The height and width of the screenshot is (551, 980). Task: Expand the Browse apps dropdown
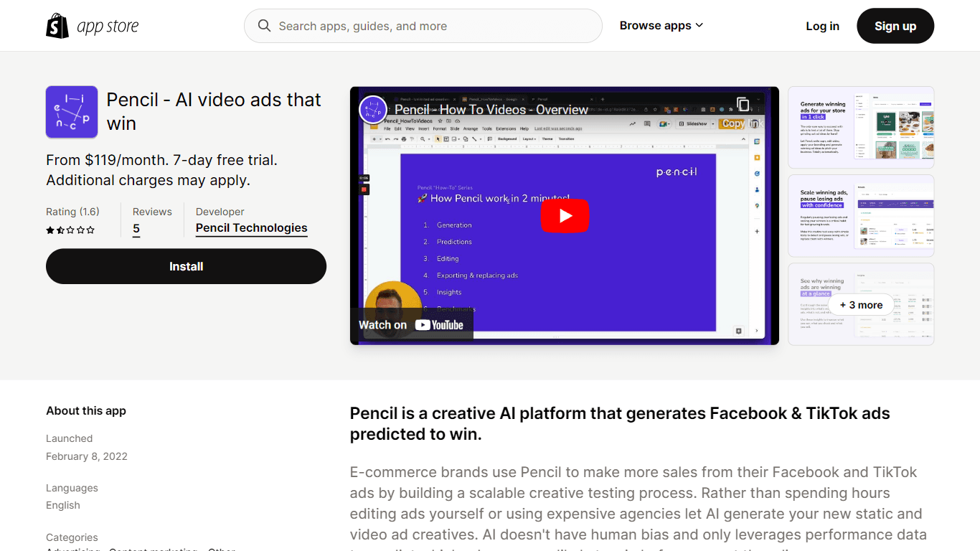[x=661, y=26]
